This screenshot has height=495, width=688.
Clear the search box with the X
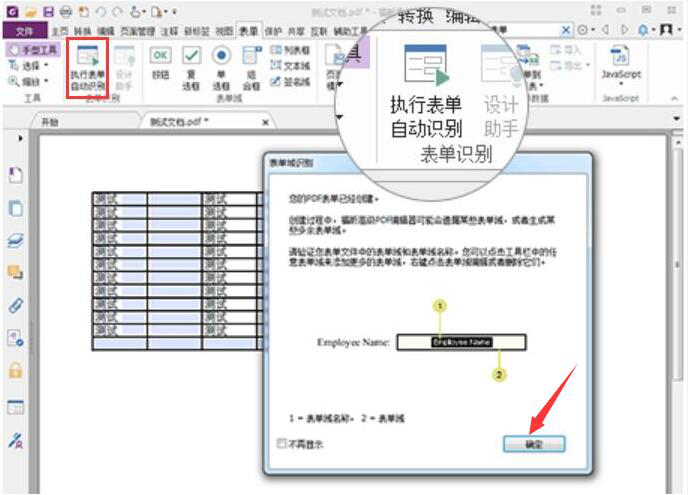(x=566, y=30)
